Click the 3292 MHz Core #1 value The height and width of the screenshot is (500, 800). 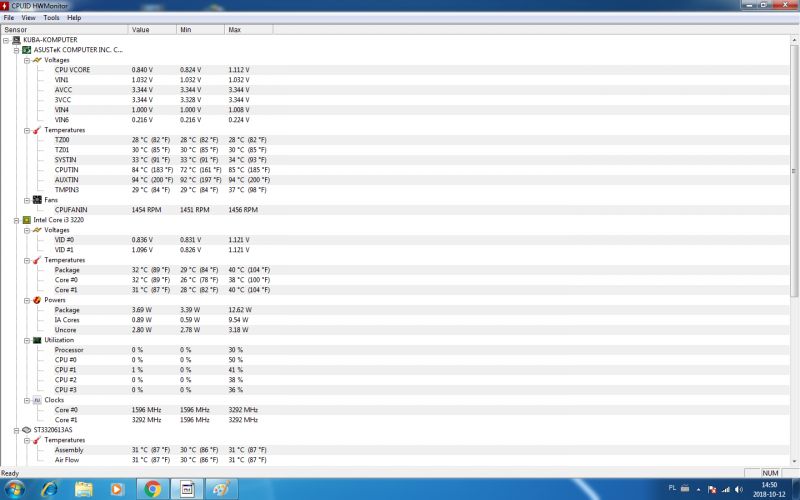(x=146, y=420)
